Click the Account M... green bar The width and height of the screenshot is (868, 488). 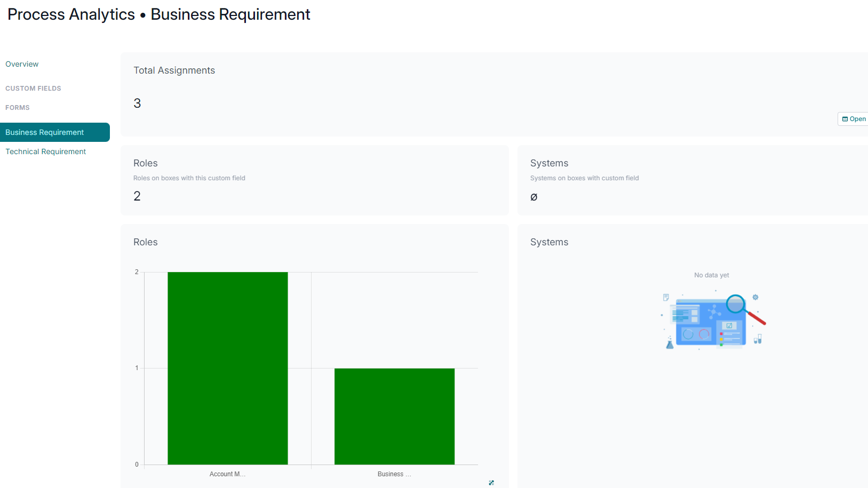click(x=228, y=368)
